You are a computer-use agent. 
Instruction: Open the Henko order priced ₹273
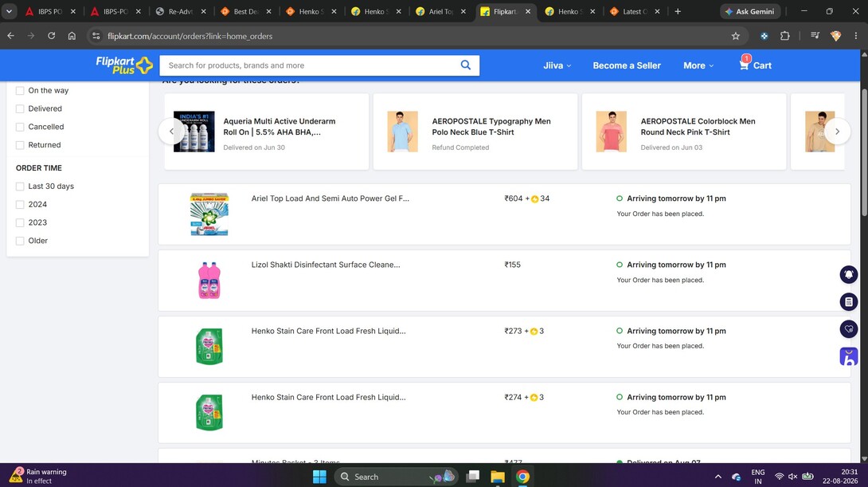point(504,346)
